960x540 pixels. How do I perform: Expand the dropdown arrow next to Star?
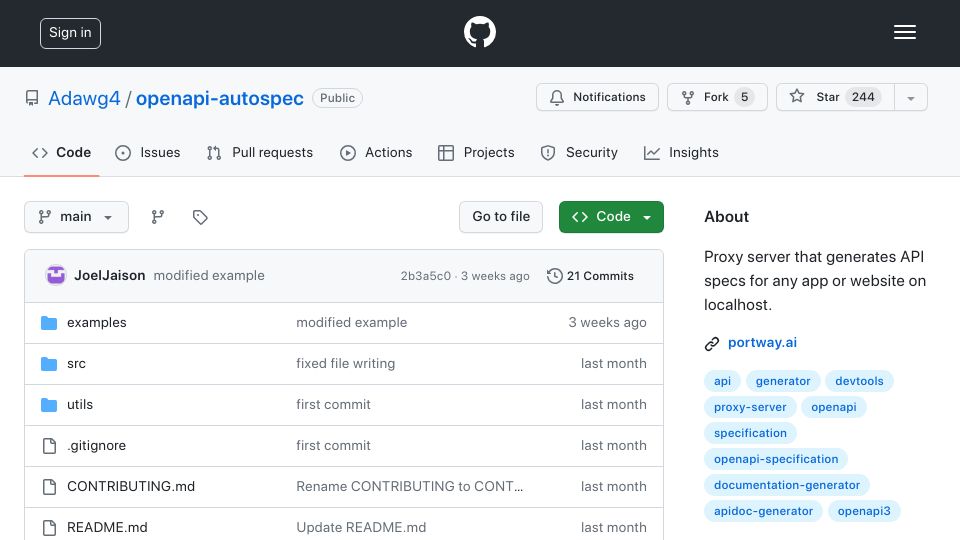coord(910,98)
